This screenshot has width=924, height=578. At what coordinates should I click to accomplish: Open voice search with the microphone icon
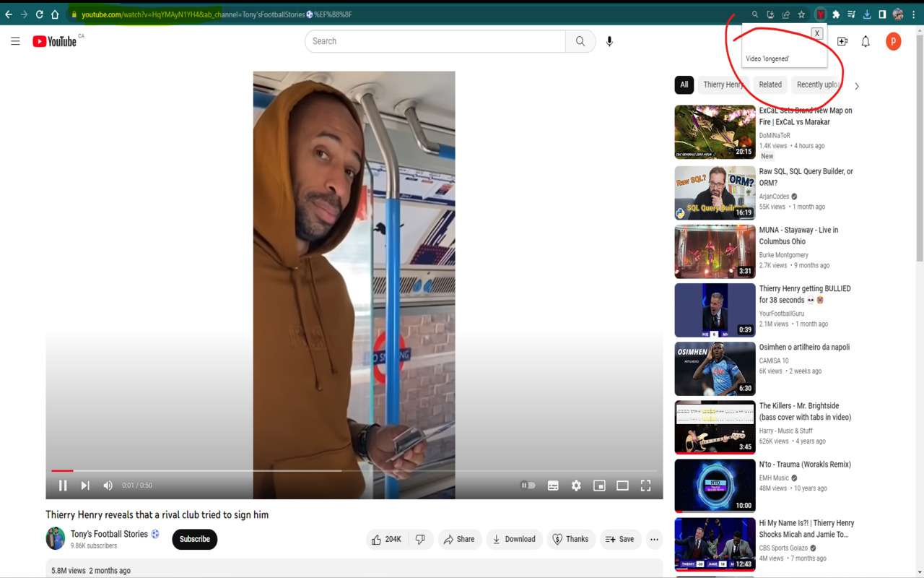click(609, 41)
